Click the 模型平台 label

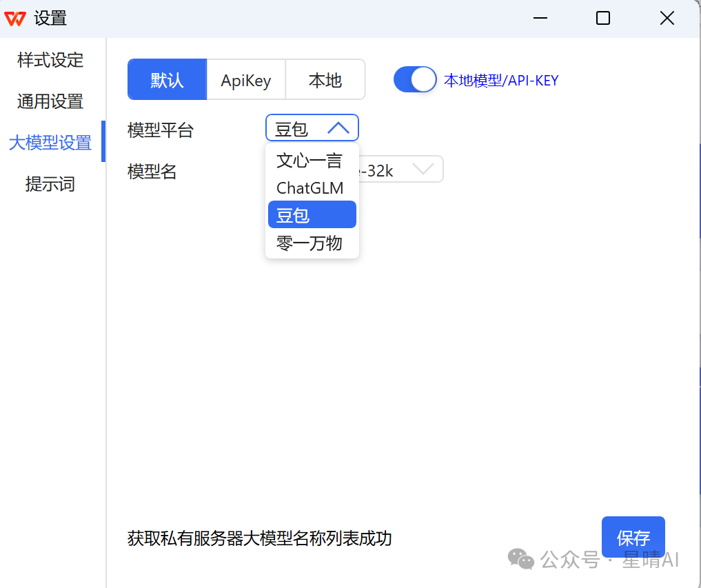tap(161, 130)
